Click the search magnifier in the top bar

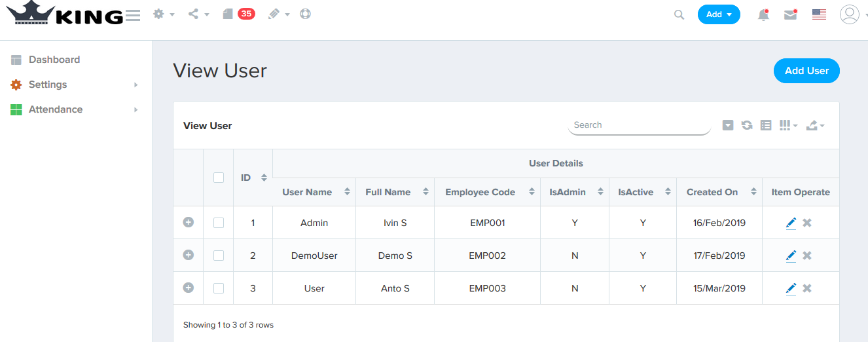679,14
